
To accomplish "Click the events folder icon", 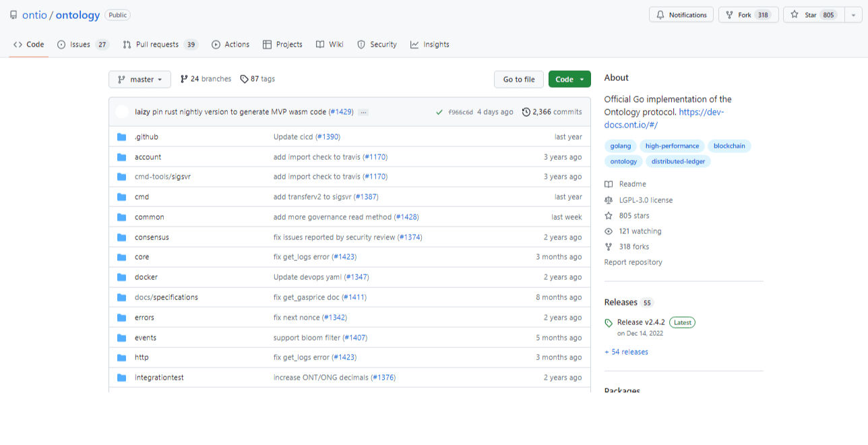I will point(122,338).
